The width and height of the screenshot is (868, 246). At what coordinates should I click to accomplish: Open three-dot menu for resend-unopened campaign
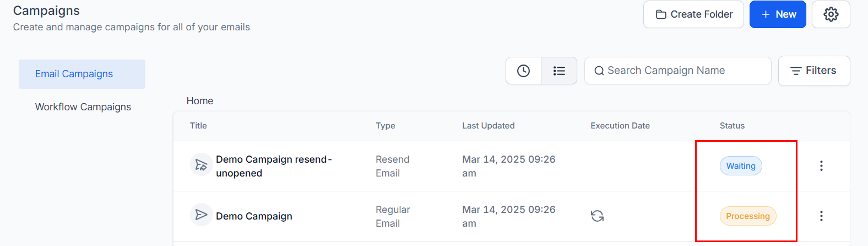[821, 165]
